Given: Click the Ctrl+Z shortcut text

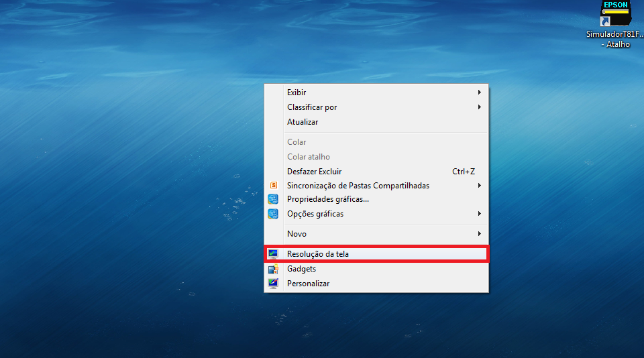Looking at the screenshot, I should [464, 172].
